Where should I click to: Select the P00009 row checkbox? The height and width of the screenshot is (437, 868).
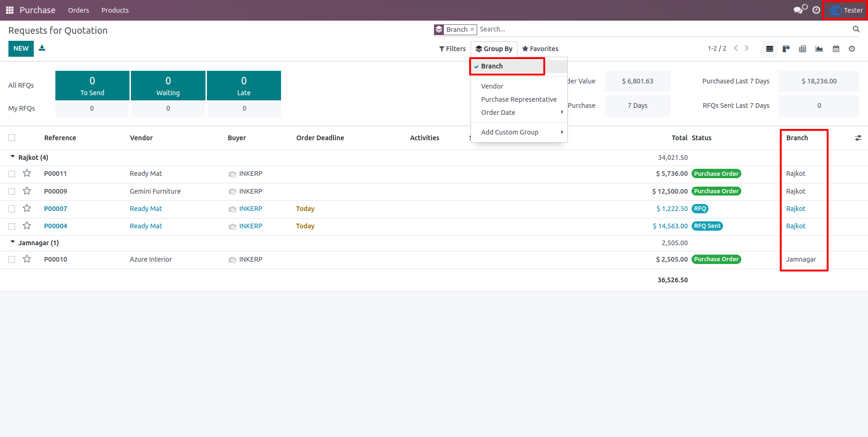tap(12, 191)
